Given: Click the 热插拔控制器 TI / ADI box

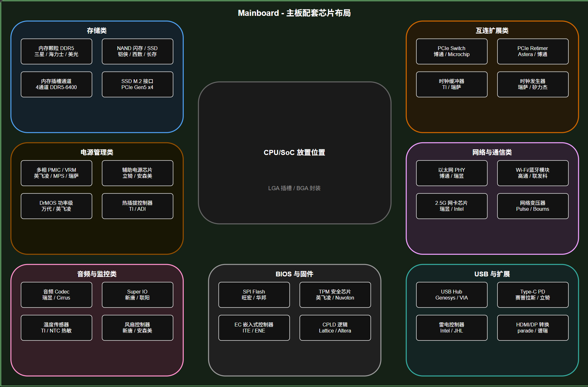Looking at the screenshot, I should pyautogui.click(x=137, y=206).
